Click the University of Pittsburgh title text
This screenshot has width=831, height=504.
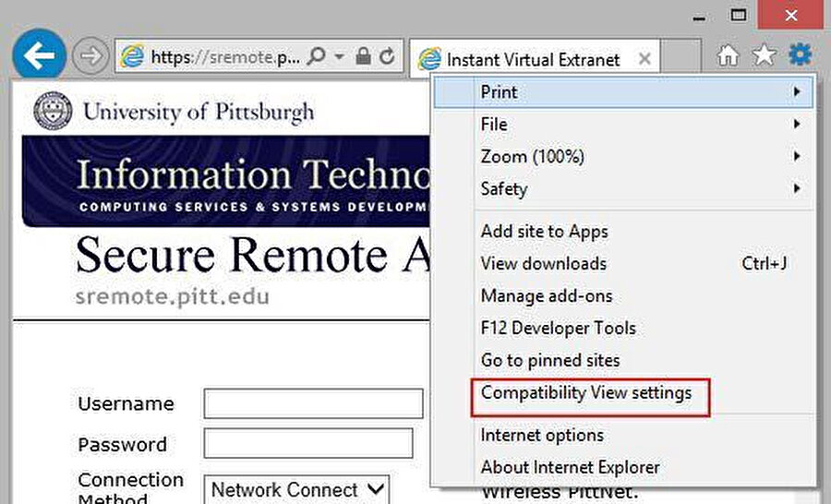click(x=199, y=112)
